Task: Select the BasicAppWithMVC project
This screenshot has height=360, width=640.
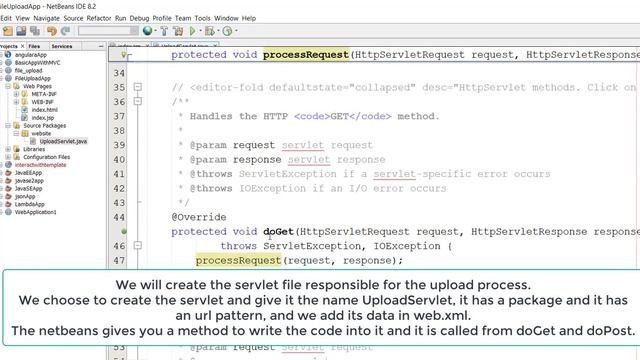Action: point(38,63)
